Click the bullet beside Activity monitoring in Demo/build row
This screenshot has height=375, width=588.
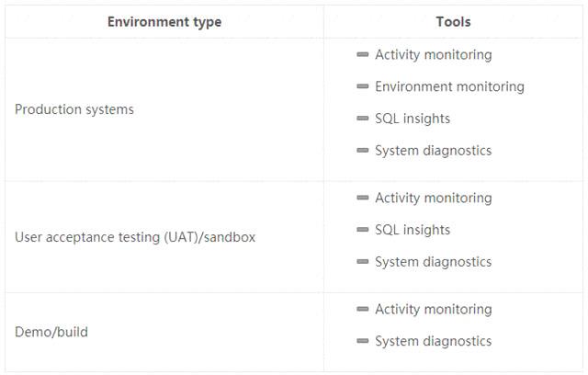click(x=362, y=309)
